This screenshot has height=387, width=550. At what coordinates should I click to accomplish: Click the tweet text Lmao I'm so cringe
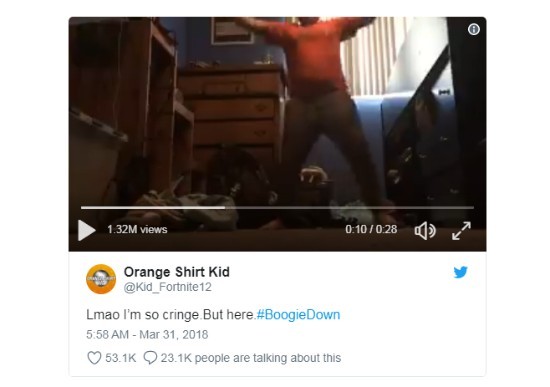click(x=144, y=315)
